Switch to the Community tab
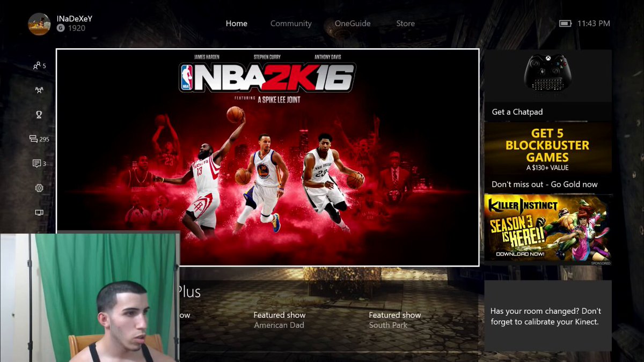The image size is (644, 362). pyautogui.click(x=291, y=24)
